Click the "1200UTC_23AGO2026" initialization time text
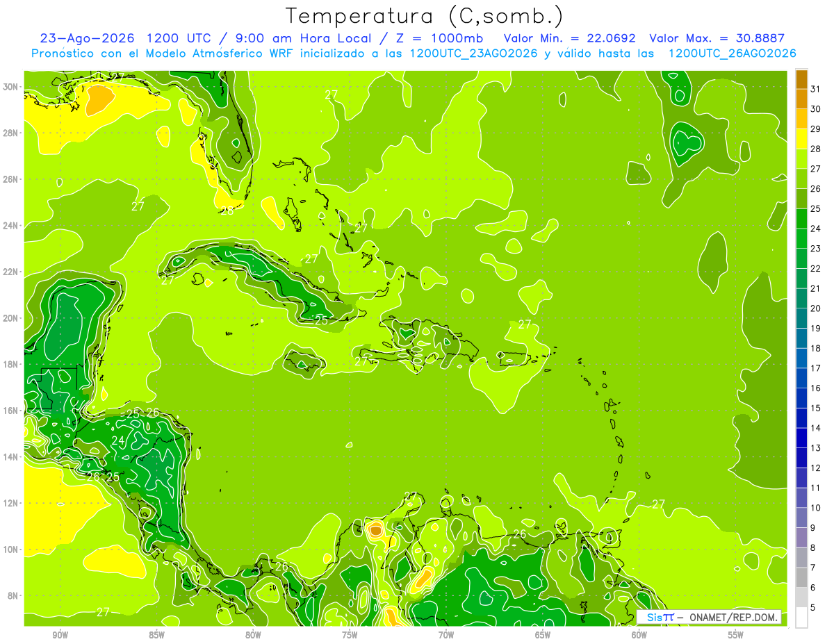This screenshot has width=834, height=644. click(x=473, y=53)
